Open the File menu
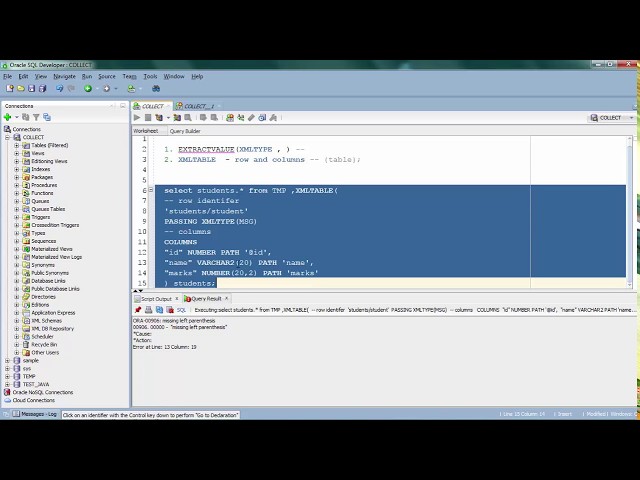Screen dimensions: 640x480 7,76
